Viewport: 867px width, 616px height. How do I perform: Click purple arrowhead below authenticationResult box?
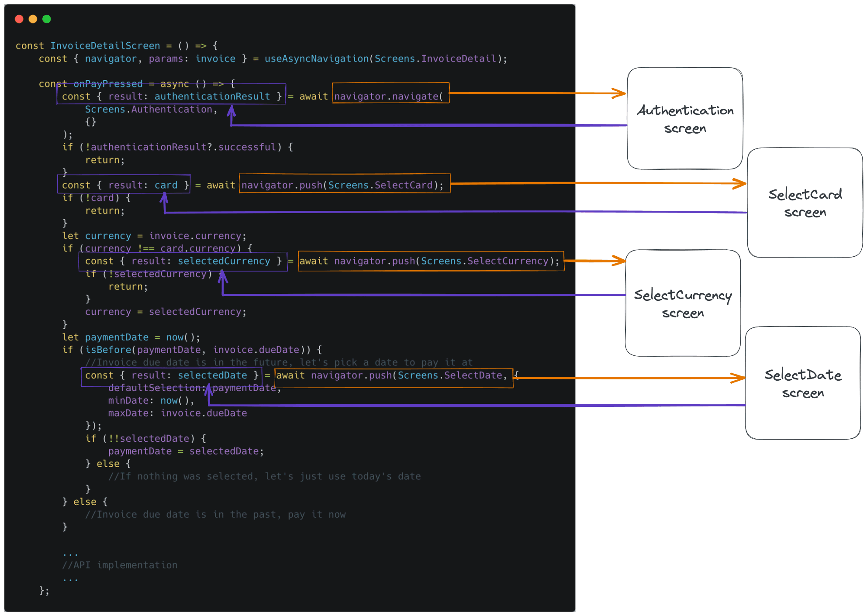coord(231,111)
